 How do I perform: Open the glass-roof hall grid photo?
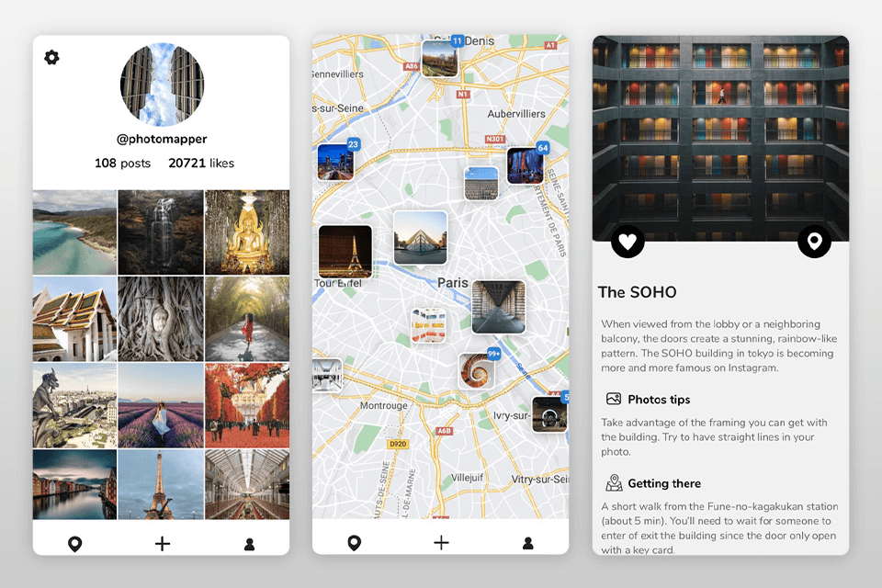click(x=247, y=484)
